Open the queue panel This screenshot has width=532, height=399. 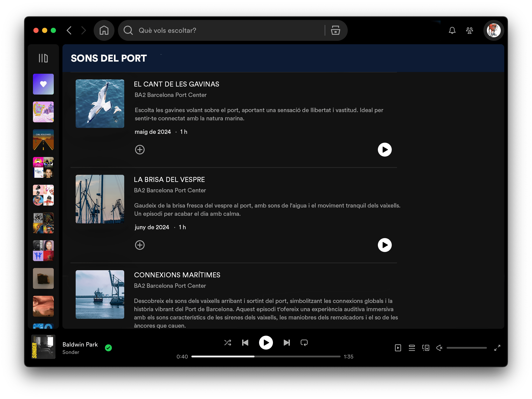tap(412, 348)
